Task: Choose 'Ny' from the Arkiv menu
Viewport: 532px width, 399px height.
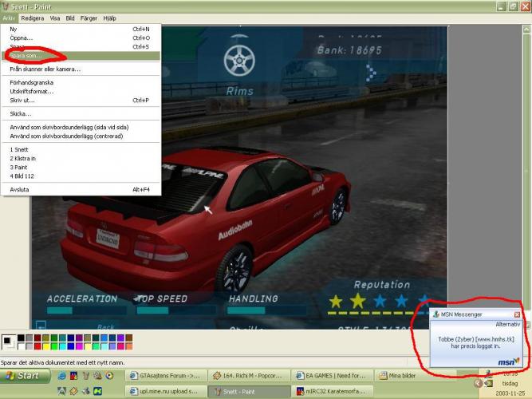Action: [13, 29]
